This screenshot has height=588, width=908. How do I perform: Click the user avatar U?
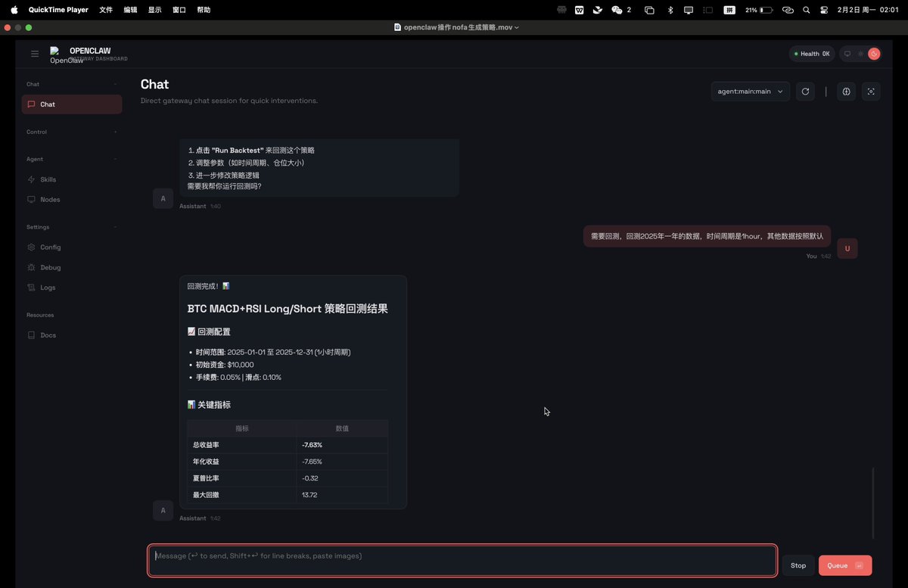click(x=847, y=248)
